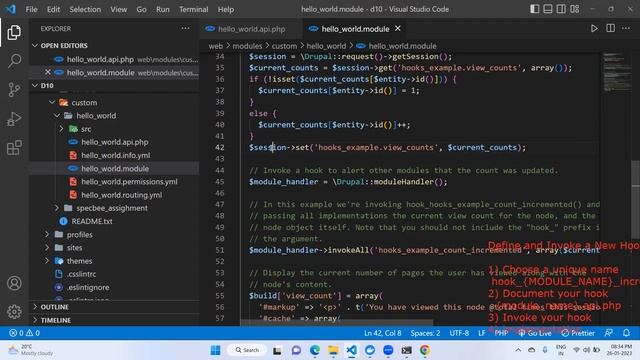Open hello_world.permissions.yml file

tap(114, 182)
